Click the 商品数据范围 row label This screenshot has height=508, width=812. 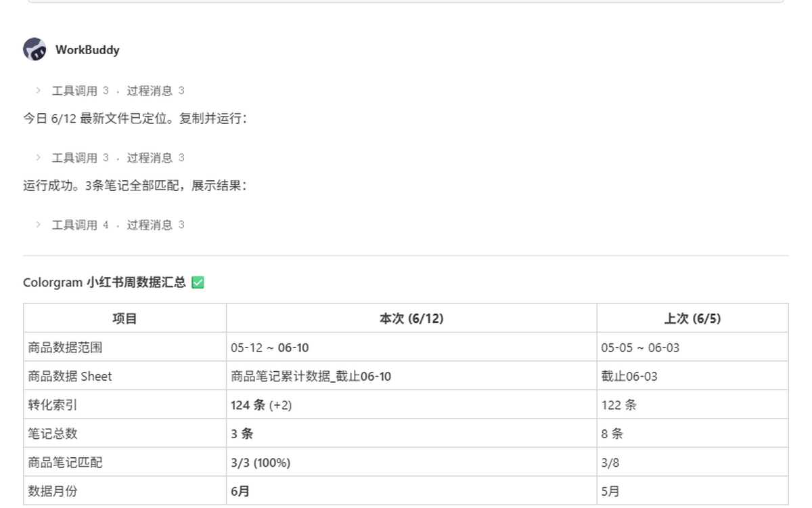(x=125, y=347)
